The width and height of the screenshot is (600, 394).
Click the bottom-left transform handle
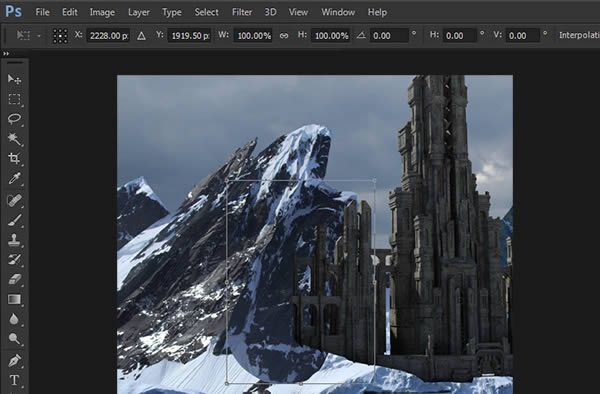click(x=227, y=383)
